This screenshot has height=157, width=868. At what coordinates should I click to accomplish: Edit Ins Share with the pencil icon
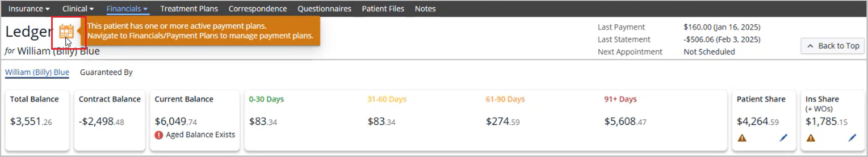tap(852, 138)
